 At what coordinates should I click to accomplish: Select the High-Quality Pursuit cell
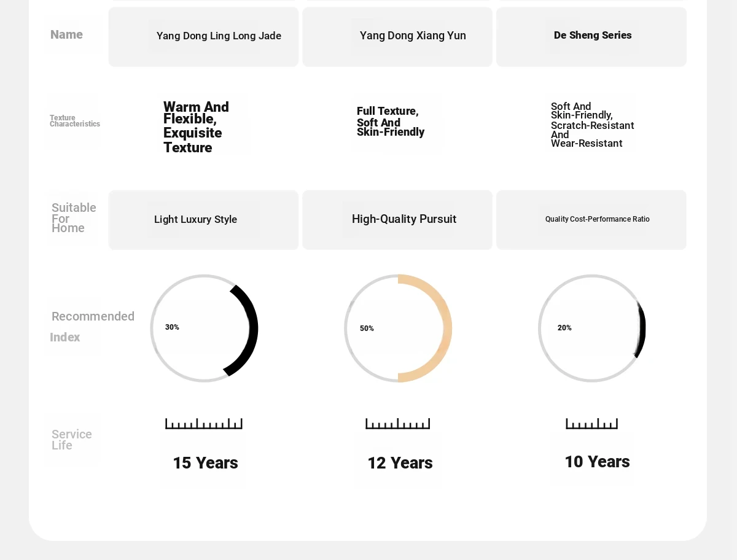tap(398, 220)
